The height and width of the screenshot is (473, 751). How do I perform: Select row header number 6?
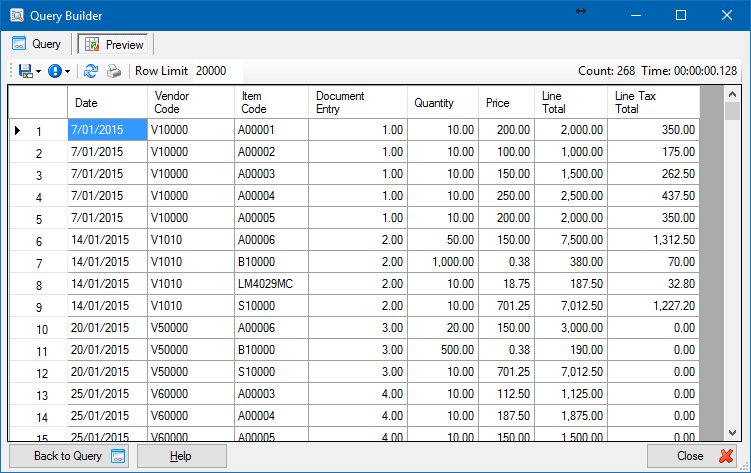coord(38,240)
